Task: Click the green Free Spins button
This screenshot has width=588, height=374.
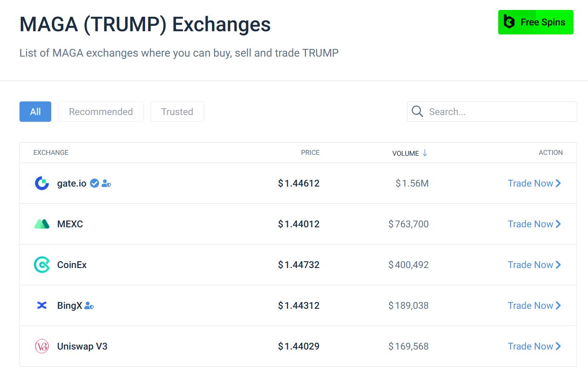Action: (536, 22)
